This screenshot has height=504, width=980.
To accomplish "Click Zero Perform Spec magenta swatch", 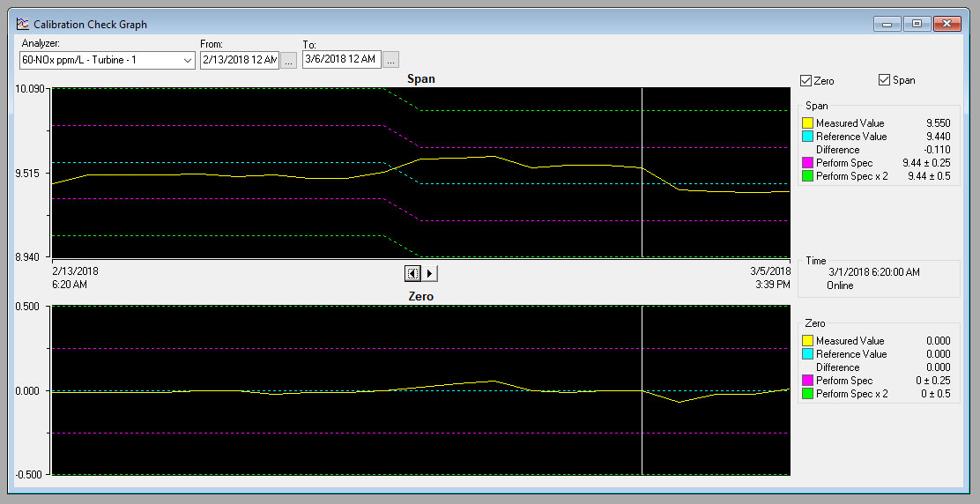I will click(x=807, y=381).
